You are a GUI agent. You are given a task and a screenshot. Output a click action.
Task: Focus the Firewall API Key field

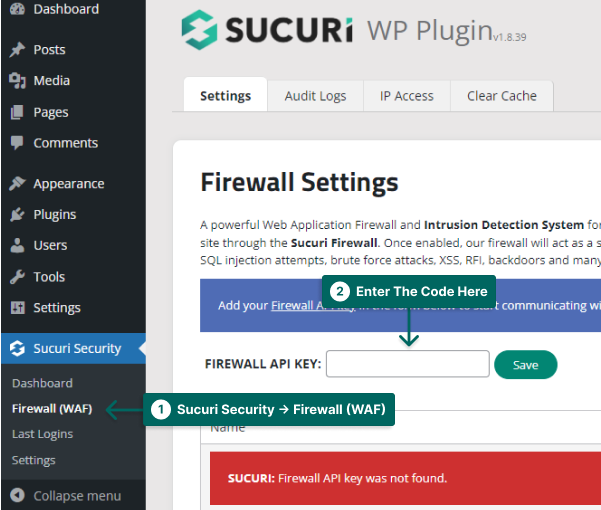407,364
